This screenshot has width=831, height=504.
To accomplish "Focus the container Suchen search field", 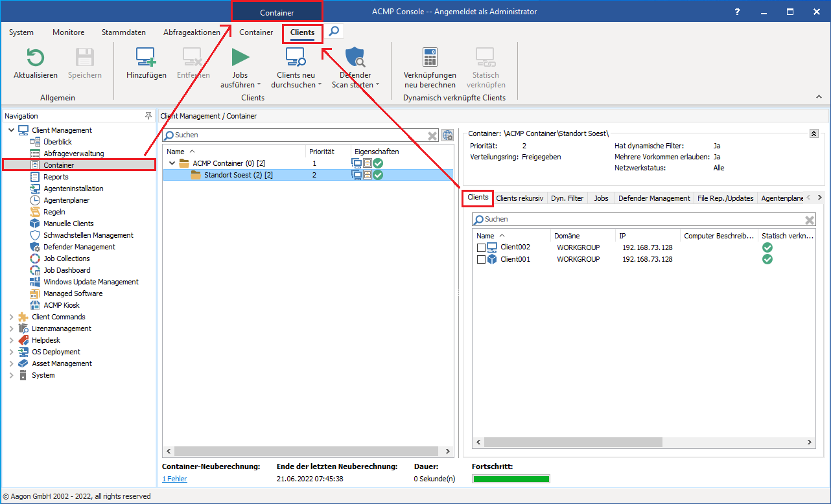I will pyautogui.click(x=301, y=135).
